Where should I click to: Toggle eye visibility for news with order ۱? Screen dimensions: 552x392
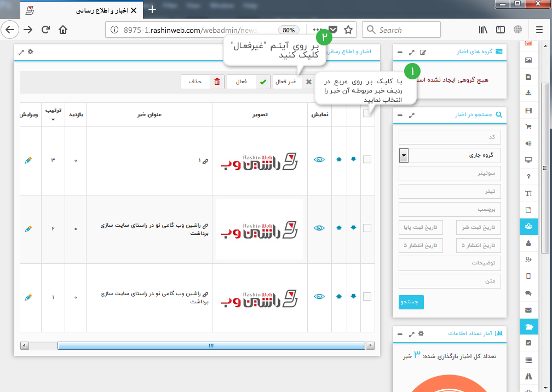319,297
